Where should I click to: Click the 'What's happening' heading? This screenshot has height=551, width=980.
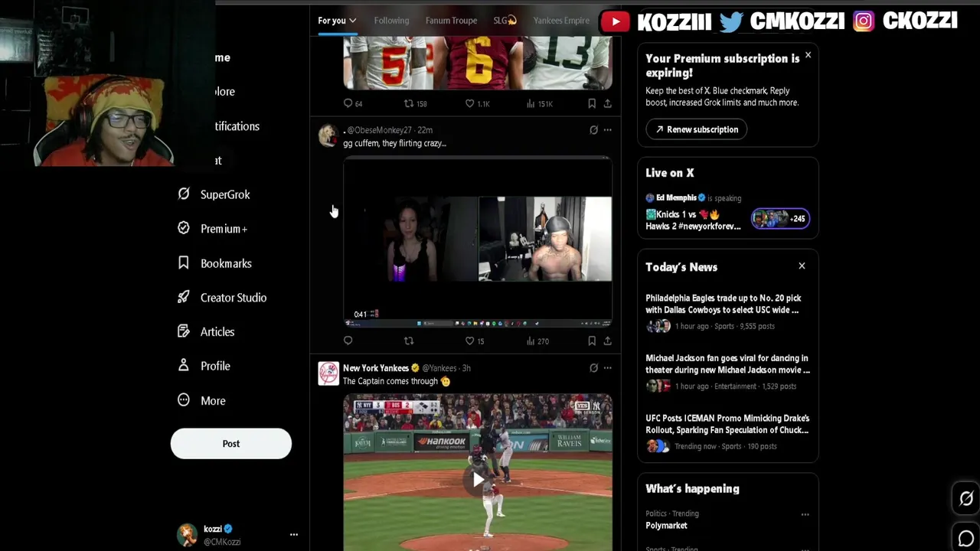pos(692,488)
